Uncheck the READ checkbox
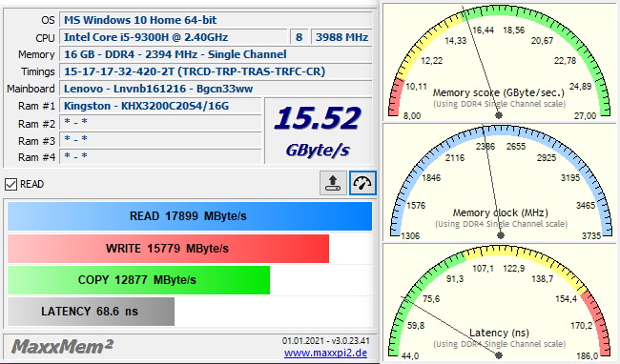The width and height of the screenshot is (620, 364). (11, 184)
